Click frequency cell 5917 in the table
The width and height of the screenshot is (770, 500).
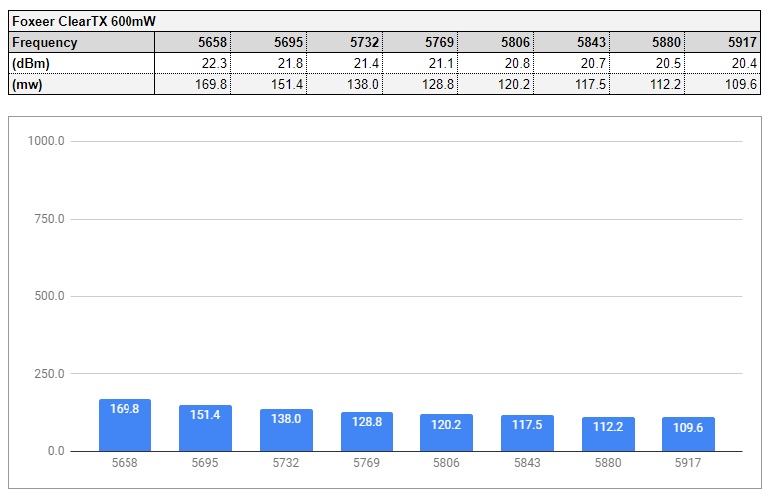pyautogui.click(x=722, y=42)
